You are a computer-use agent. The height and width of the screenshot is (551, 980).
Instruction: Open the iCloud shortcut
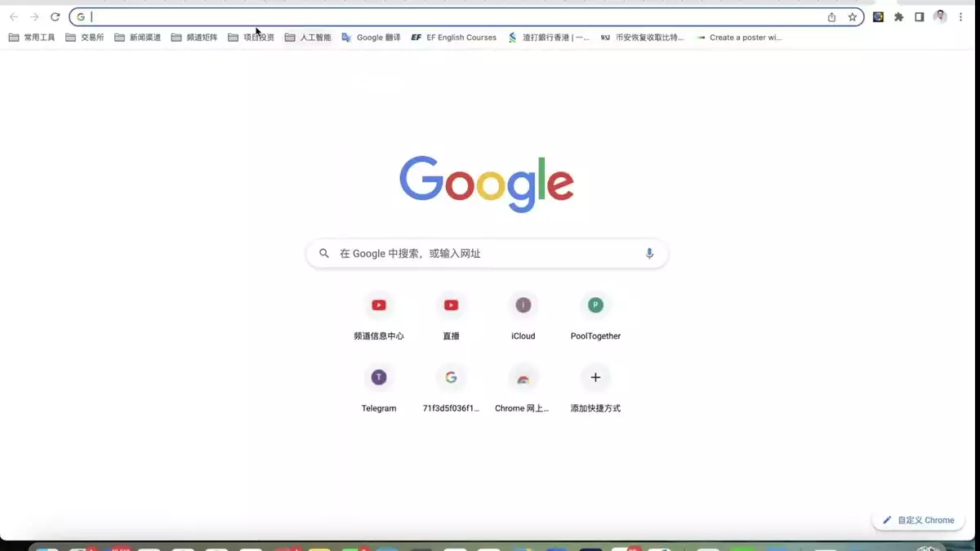coord(523,316)
